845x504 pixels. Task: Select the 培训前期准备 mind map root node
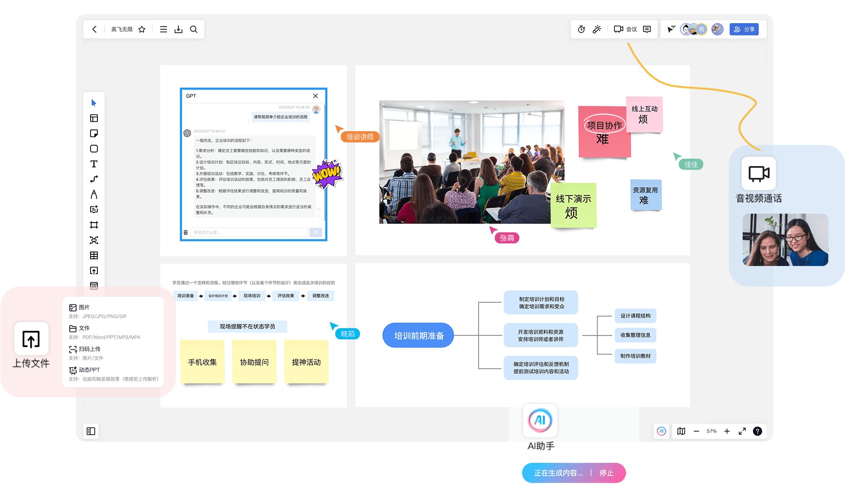418,335
